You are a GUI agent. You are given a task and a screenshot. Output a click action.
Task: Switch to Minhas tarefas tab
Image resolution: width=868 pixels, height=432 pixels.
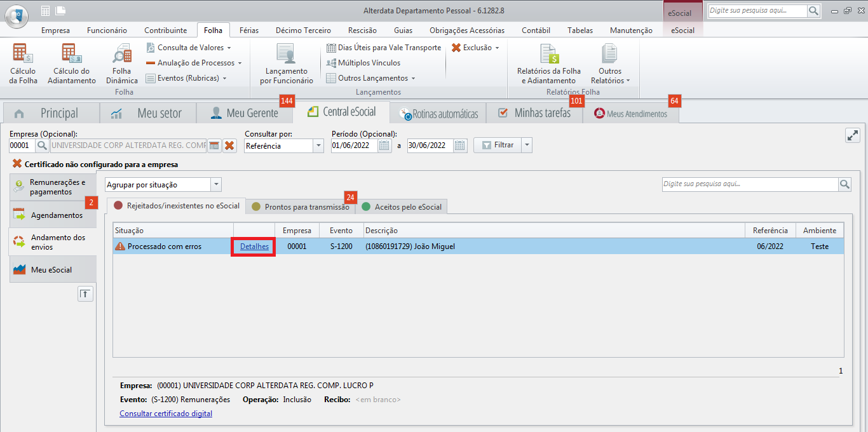[534, 113]
